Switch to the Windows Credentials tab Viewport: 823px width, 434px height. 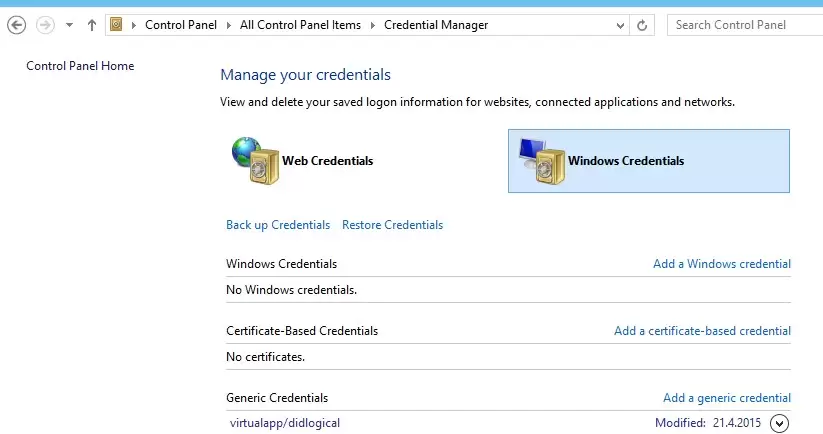tap(649, 161)
